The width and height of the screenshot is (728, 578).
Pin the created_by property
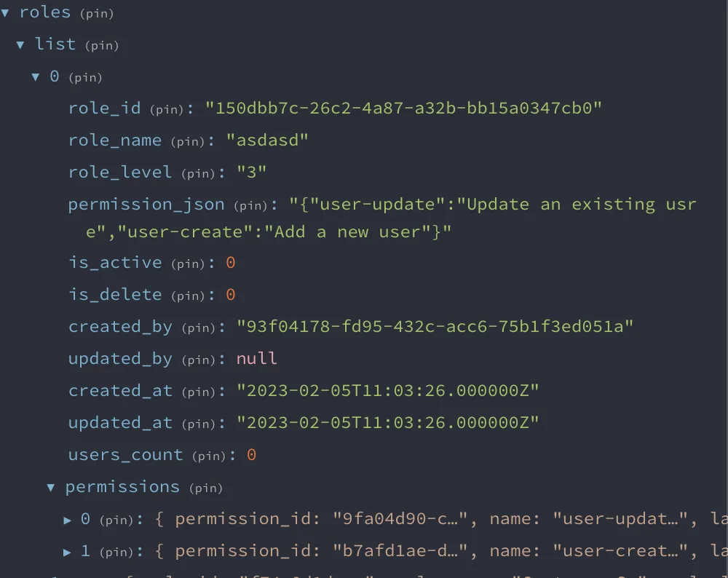199,328
